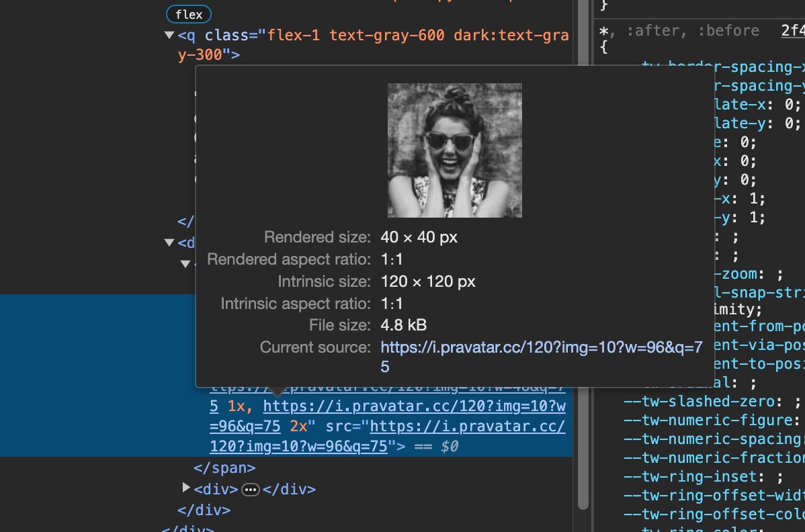Expand the collapsed div element near the bottom

tap(186, 489)
